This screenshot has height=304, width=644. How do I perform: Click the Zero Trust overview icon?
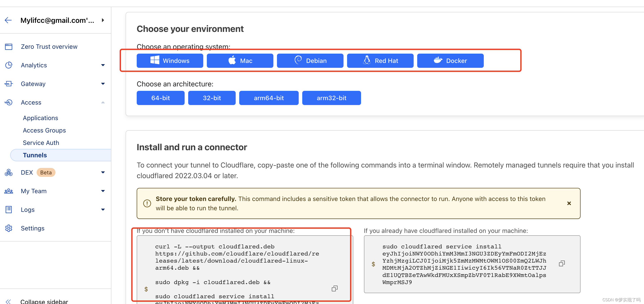8,47
